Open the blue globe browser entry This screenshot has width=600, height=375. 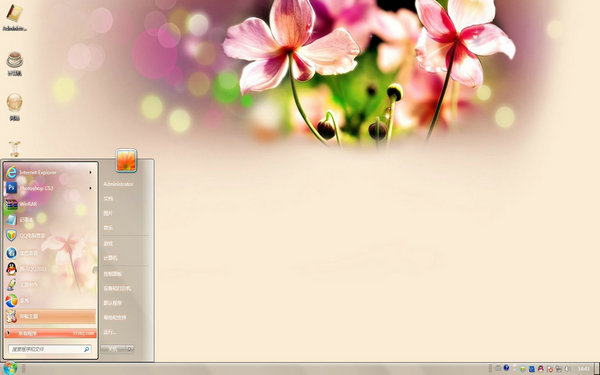point(49,253)
